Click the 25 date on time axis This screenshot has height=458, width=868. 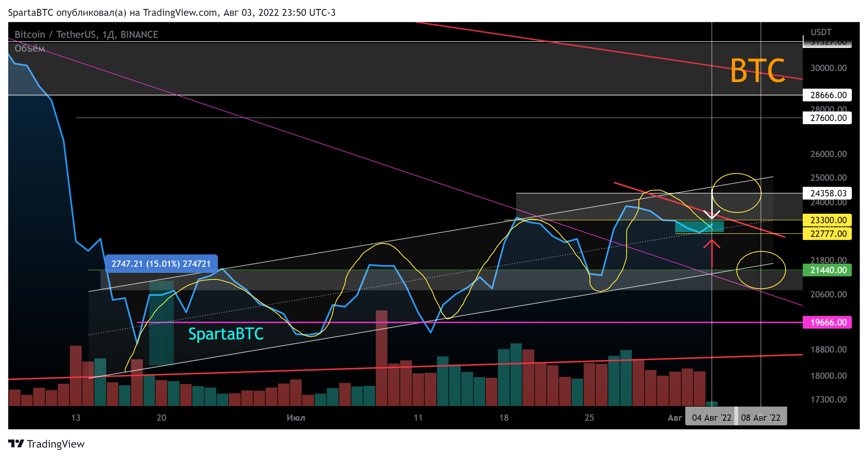589,418
